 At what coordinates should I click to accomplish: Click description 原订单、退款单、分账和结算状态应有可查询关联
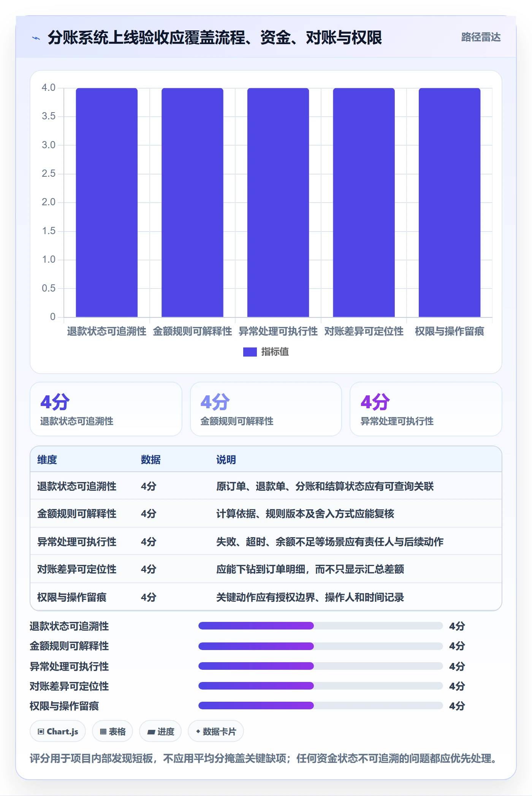click(325, 486)
